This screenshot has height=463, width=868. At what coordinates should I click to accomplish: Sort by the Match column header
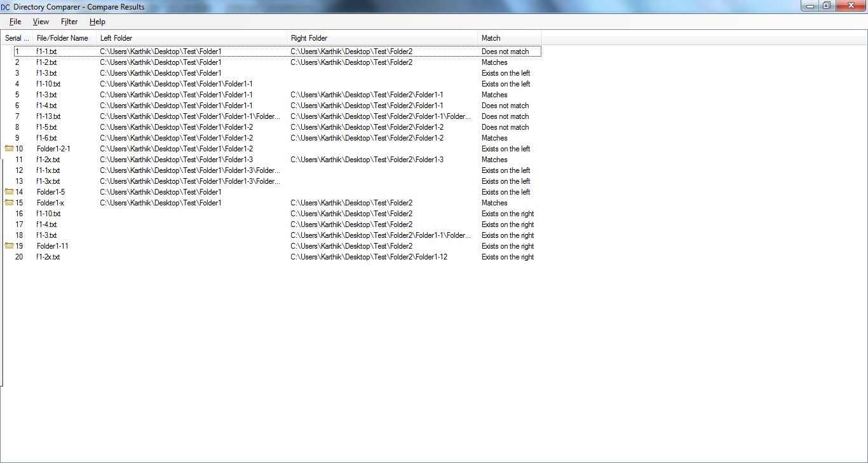click(x=510, y=38)
